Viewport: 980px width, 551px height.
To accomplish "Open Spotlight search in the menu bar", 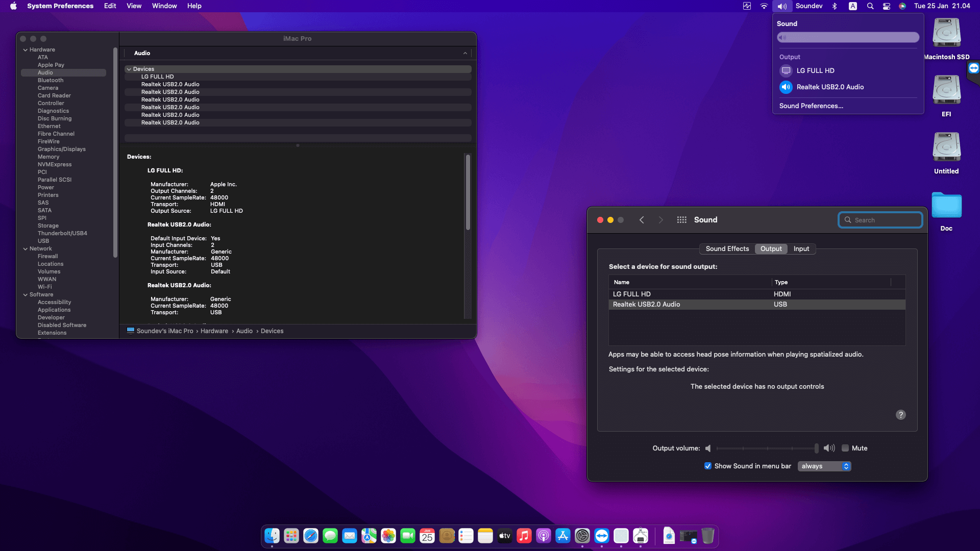I will click(870, 6).
